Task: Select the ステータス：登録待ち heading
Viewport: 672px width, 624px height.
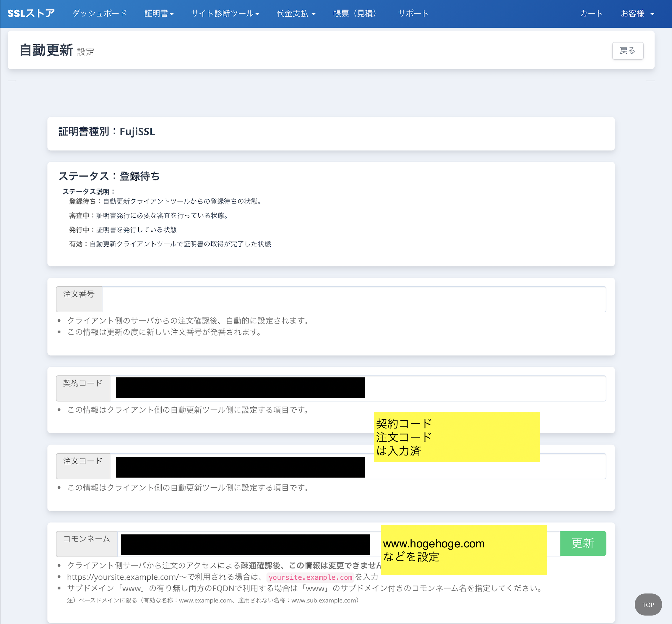Action: tap(109, 176)
